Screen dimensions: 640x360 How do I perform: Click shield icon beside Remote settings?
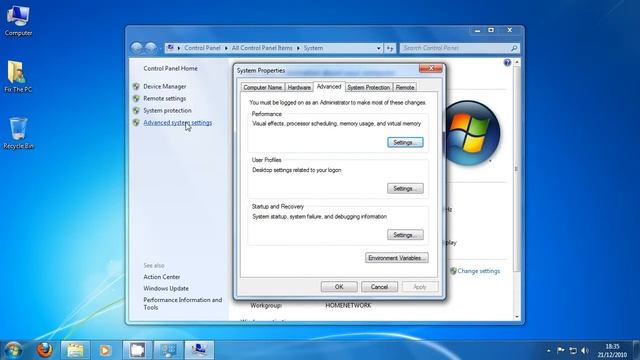(136, 98)
